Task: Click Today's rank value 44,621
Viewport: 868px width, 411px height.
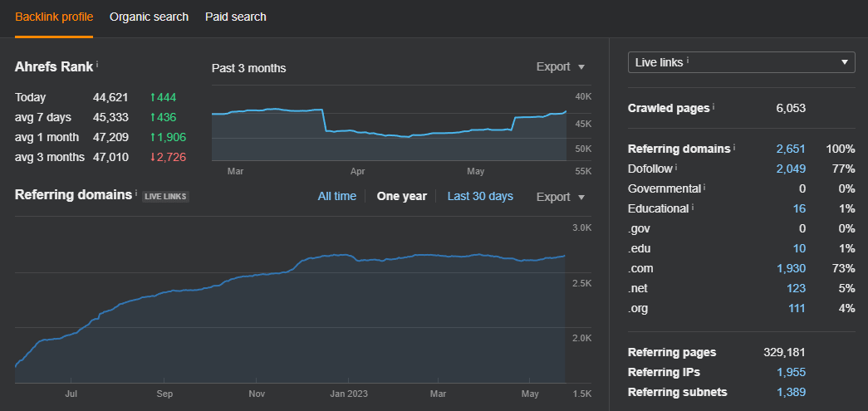Action: [110, 97]
